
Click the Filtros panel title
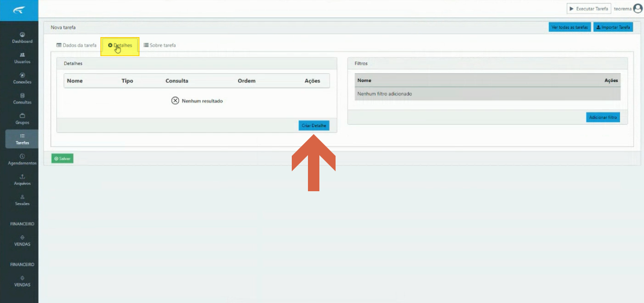[x=361, y=63]
